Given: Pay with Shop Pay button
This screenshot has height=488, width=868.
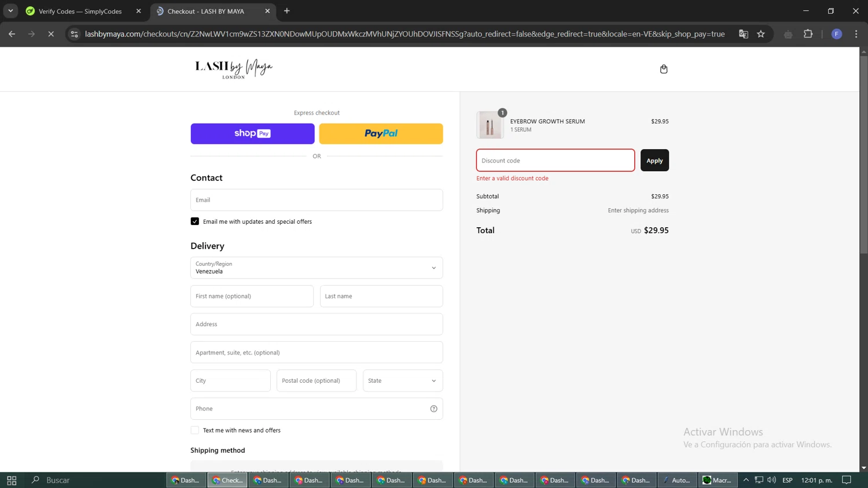Looking at the screenshot, I should point(253,134).
